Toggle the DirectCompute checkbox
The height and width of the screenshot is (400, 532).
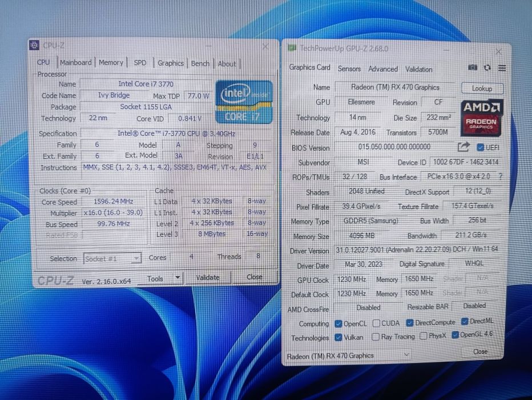409,323
